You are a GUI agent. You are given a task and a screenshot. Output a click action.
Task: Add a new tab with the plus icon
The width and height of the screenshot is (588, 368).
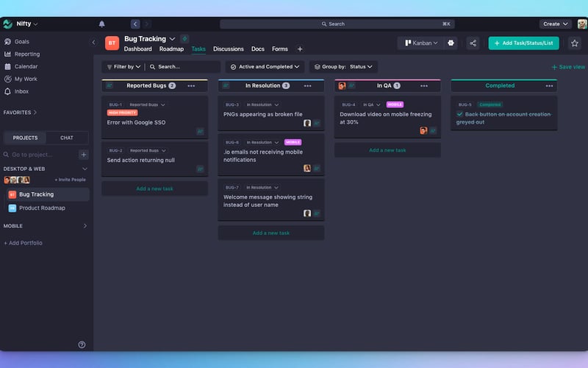click(300, 49)
